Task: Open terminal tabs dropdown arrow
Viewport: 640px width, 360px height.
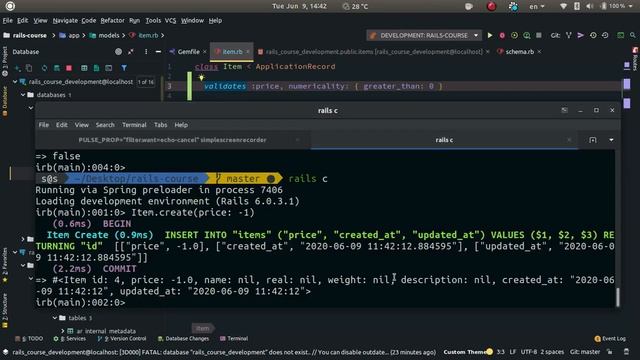Action: coord(611,140)
